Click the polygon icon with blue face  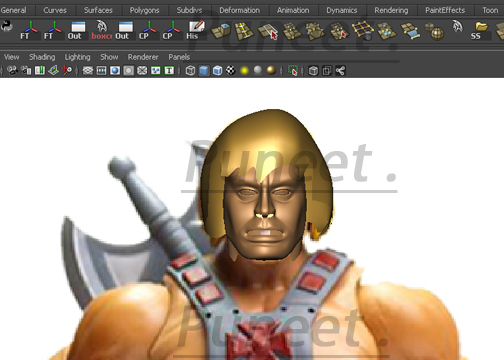411,31
